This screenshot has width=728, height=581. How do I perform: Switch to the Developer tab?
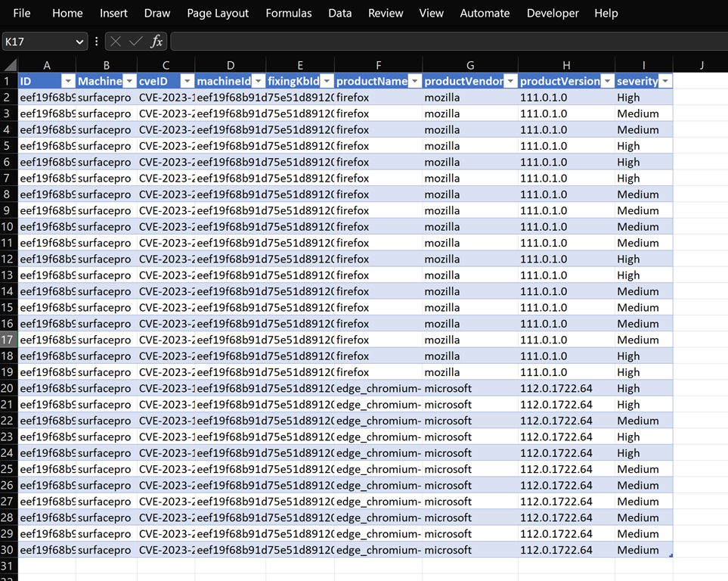[553, 13]
